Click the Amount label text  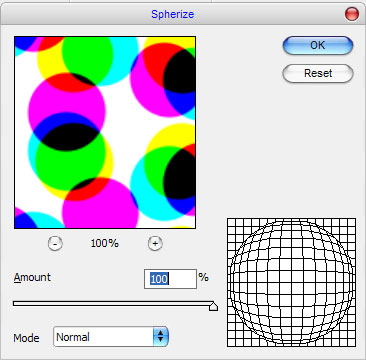click(x=32, y=277)
